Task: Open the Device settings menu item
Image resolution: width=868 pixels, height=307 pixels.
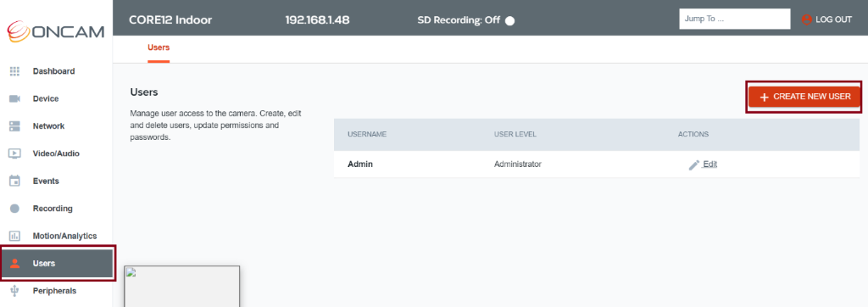Action: (x=46, y=98)
